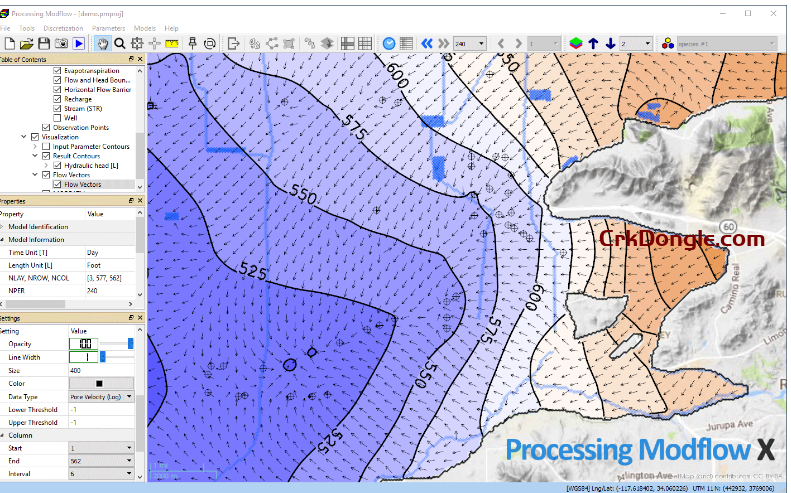Check the Input Parameter Contours checkbox

46,146
